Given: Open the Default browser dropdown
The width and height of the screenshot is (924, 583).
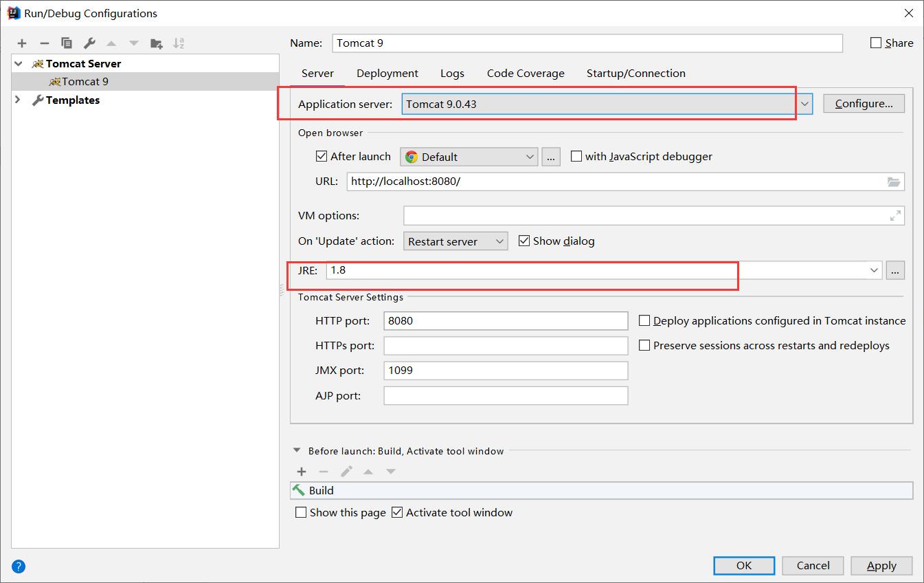Looking at the screenshot, I should [469, 157].
